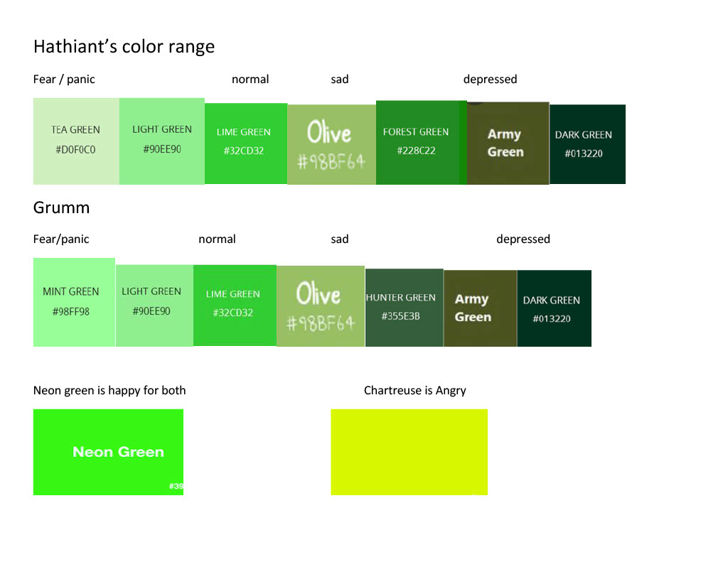Click Hathiant's Army Green swatch
728x562 pixels.
(x=508, y=144)
